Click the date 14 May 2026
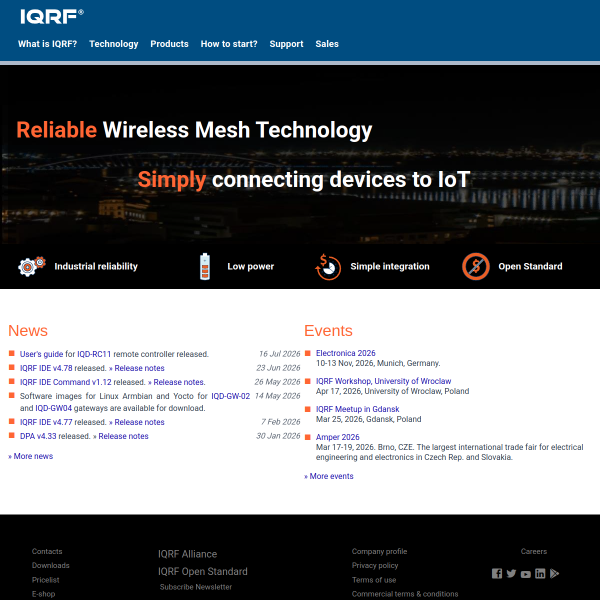Screen dimensions: 600x600 coord(277,396)
